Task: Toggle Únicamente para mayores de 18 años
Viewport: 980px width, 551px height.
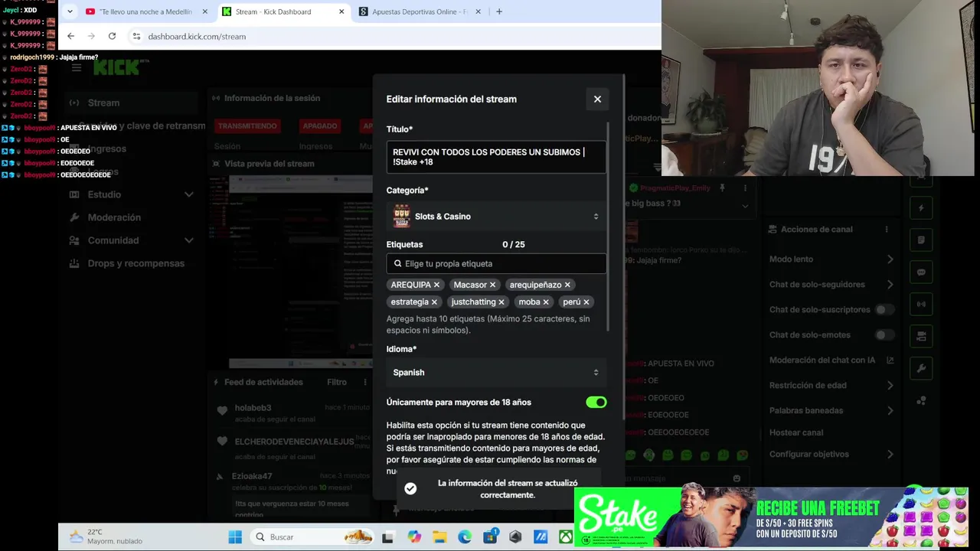Action: click(596, 402)
